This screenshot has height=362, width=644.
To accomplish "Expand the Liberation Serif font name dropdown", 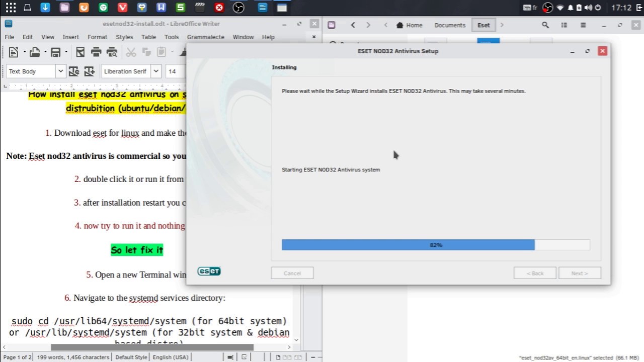I will [x=156, y=71].
